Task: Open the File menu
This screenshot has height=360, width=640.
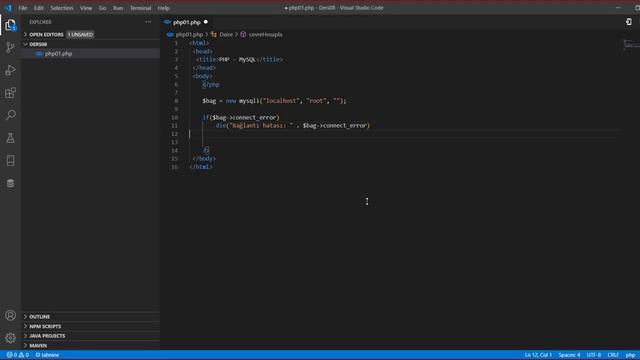Action: [23, 8]
